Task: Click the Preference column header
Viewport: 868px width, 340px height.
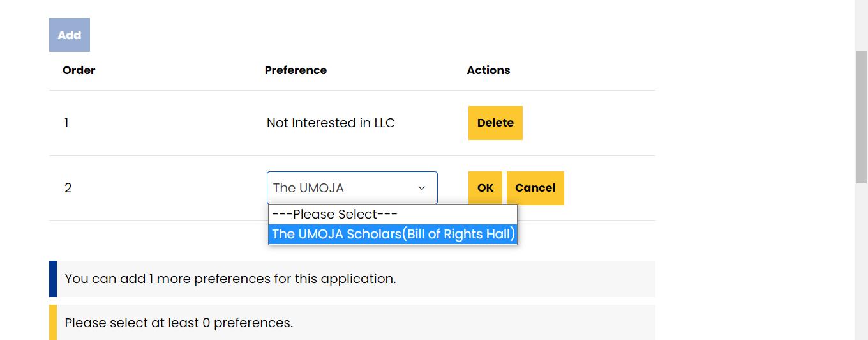Action: tap(296, 70)
